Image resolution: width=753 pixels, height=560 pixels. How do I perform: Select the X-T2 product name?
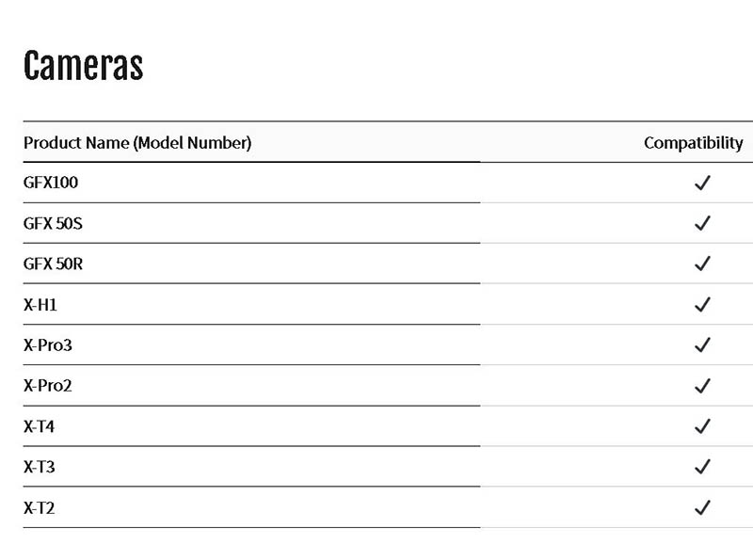coord(39,507)
